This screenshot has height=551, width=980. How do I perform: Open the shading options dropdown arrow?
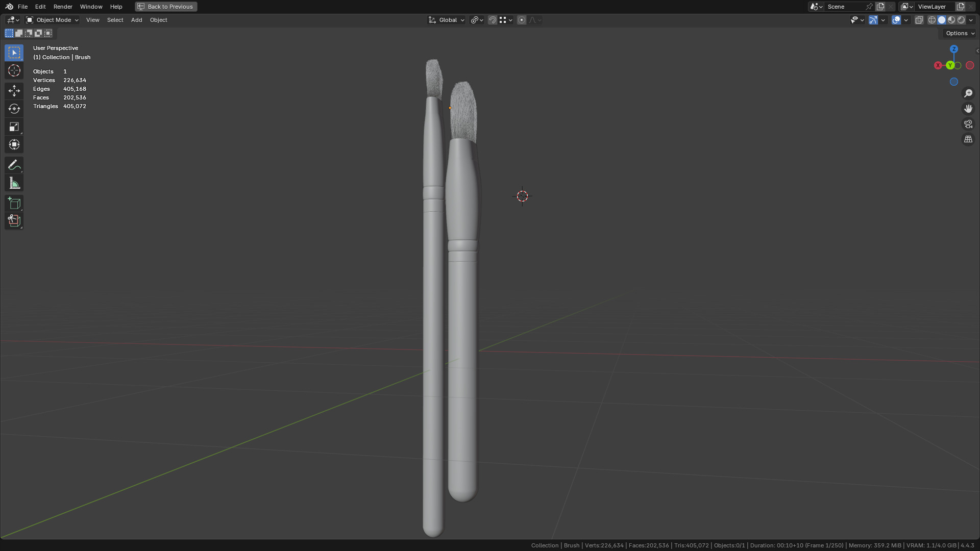tap(971, 20)
